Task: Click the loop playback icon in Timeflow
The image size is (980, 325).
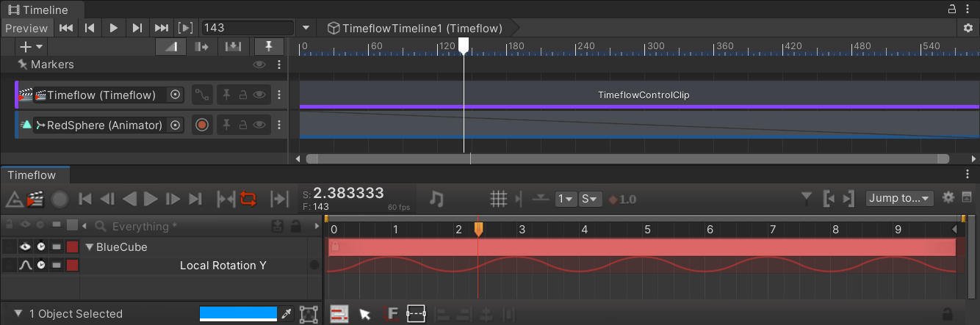Action: tap(248, 198)
